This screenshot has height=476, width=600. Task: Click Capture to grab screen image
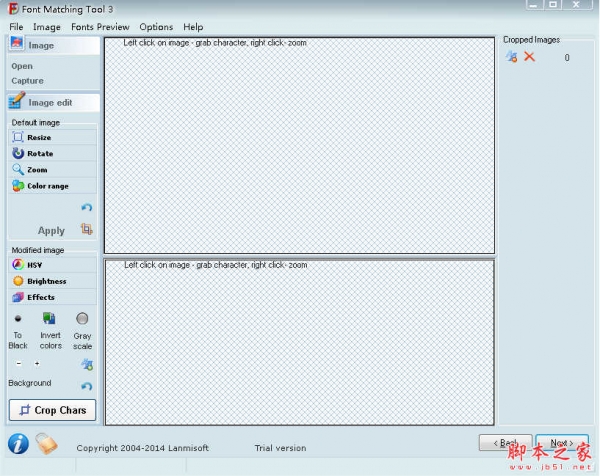(x=27, y=81)
